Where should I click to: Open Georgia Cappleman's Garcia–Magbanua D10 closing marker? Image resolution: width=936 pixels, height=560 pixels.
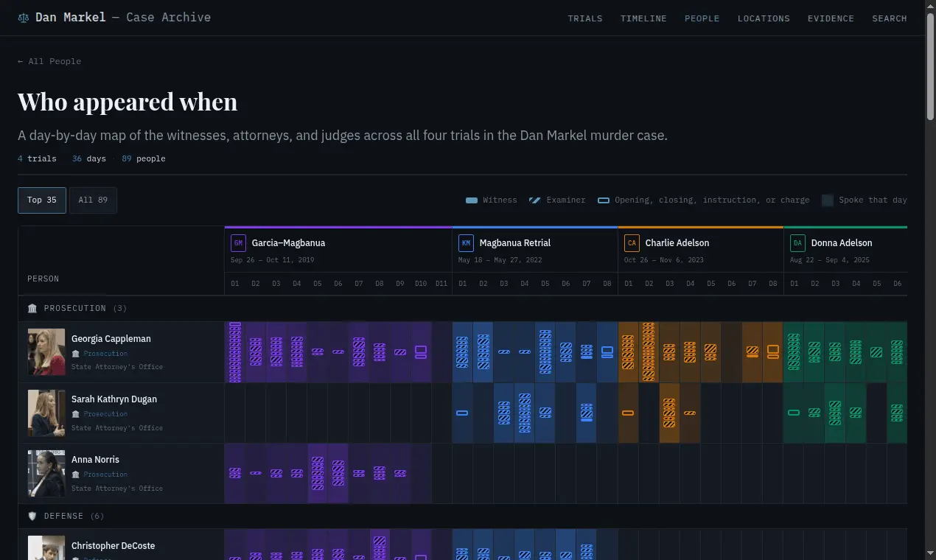[421, 352]
